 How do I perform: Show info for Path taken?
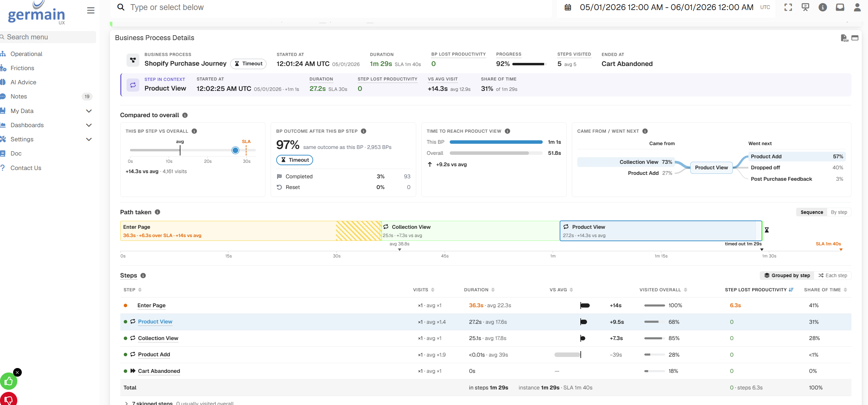[157, 212]
